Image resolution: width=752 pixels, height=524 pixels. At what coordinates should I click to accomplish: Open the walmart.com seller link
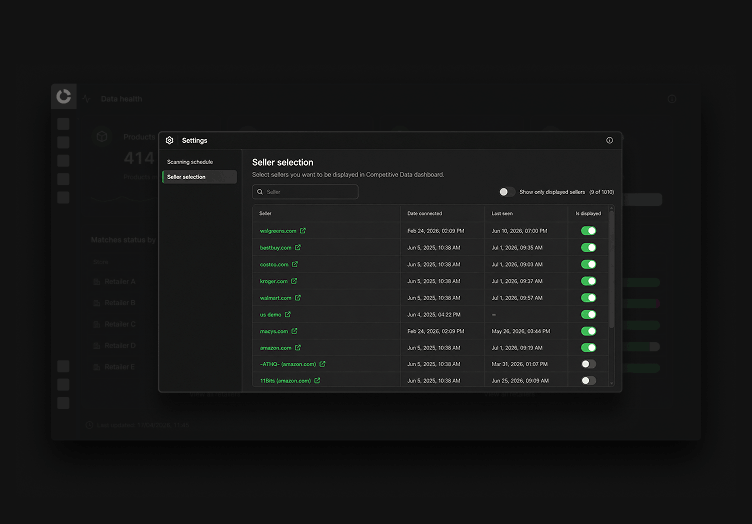click(x=275, y=298)
